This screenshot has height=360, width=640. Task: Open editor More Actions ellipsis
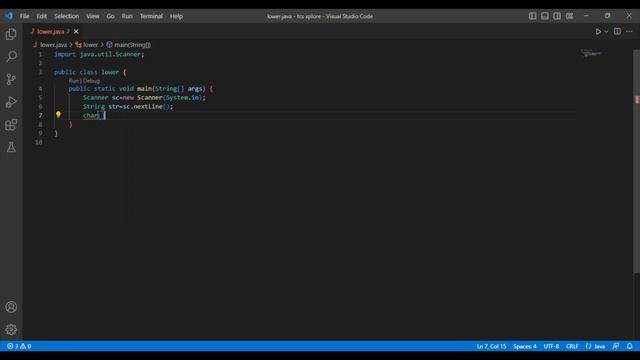[629, 31]
